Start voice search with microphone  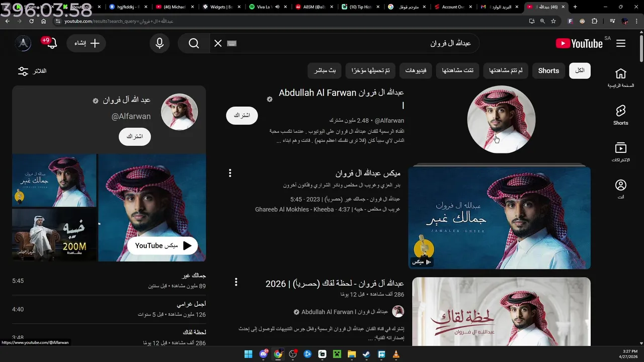pos(159,43)
